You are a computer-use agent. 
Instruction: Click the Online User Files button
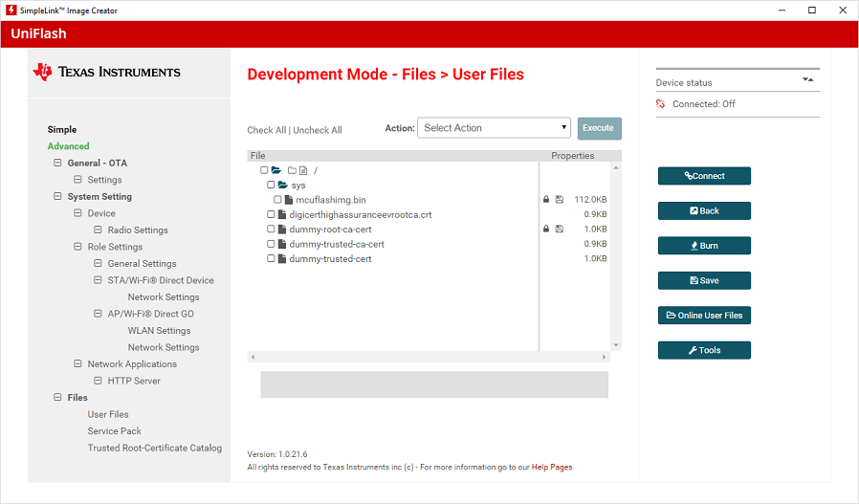coord(704,315)
